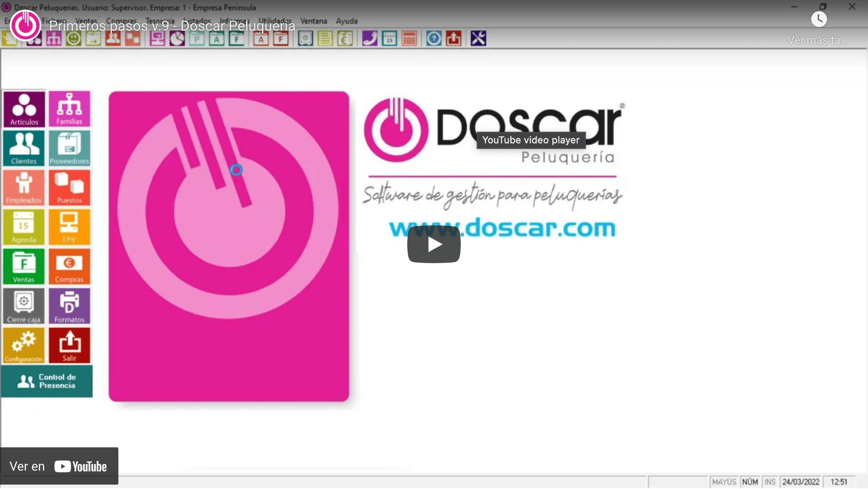This screenshot has width=868, height=489.
Task: Click the green A folder toolbar icon
Action: (217, 39)
